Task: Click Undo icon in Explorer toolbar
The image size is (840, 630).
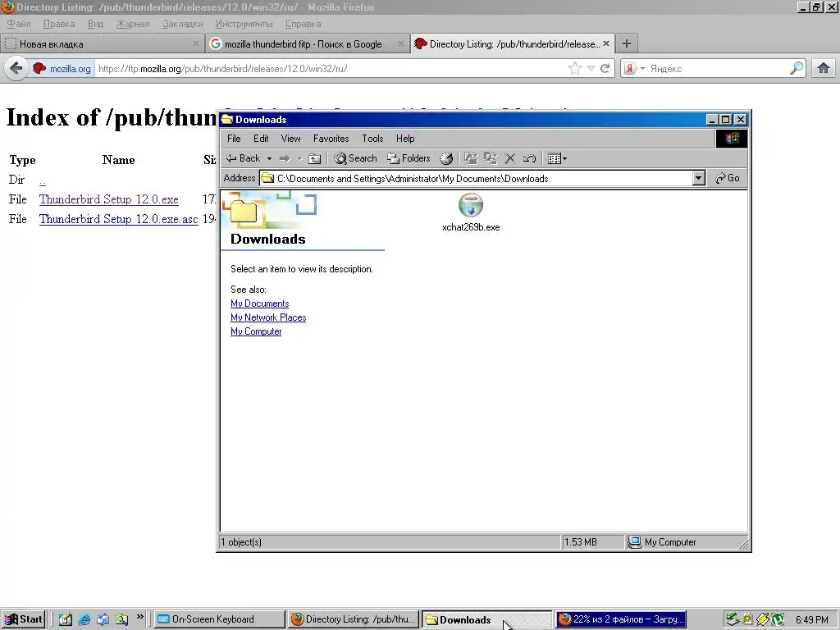Action: [x=529, y=158]
